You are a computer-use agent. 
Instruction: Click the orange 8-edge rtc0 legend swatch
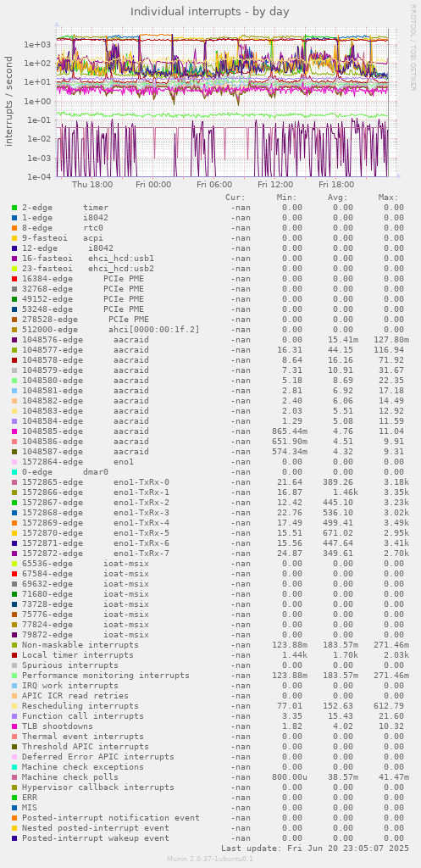point(14,227)
